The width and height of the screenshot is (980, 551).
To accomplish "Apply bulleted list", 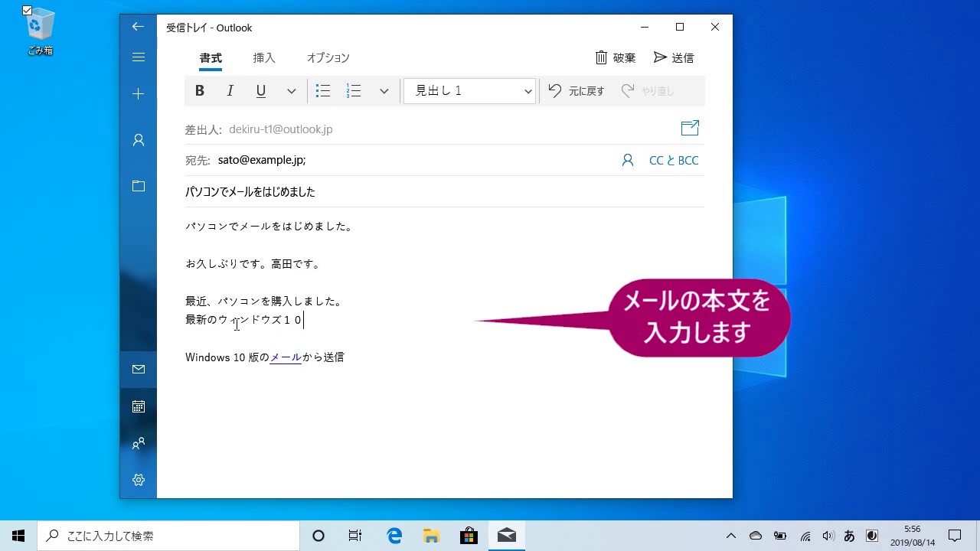I will [323, 91].
